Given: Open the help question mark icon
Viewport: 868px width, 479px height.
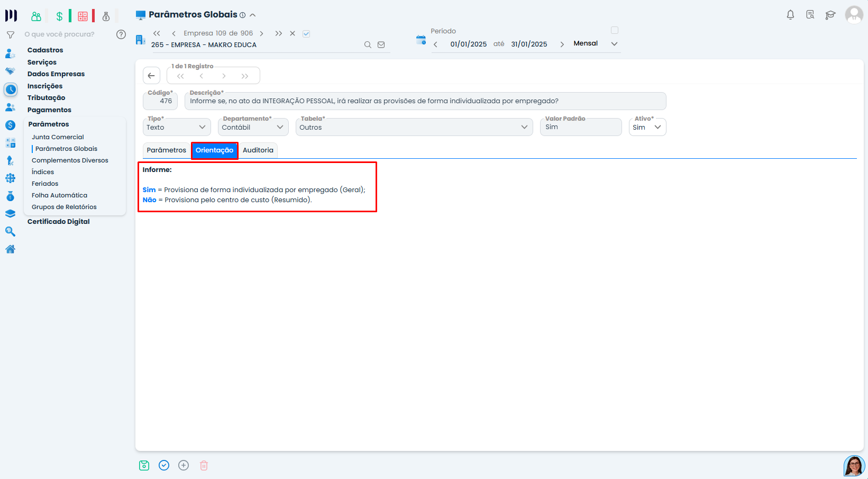Looking at the screenshot, I should 121,34.
